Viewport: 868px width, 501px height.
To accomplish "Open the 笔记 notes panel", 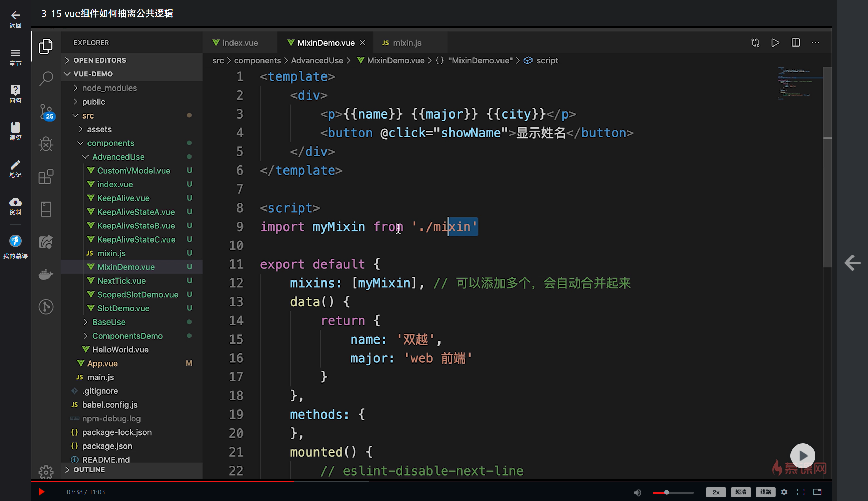I will (x=15, y=168).
